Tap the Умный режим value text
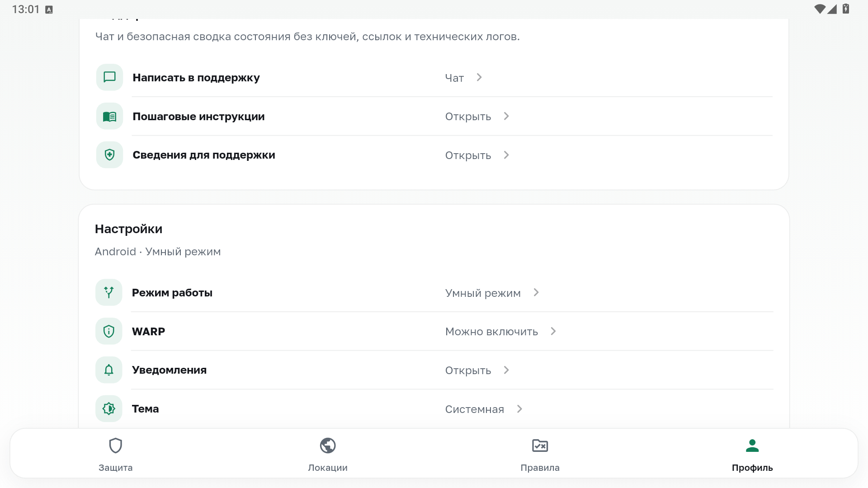Screen dimensions: 868x488 tap(483, 293)
